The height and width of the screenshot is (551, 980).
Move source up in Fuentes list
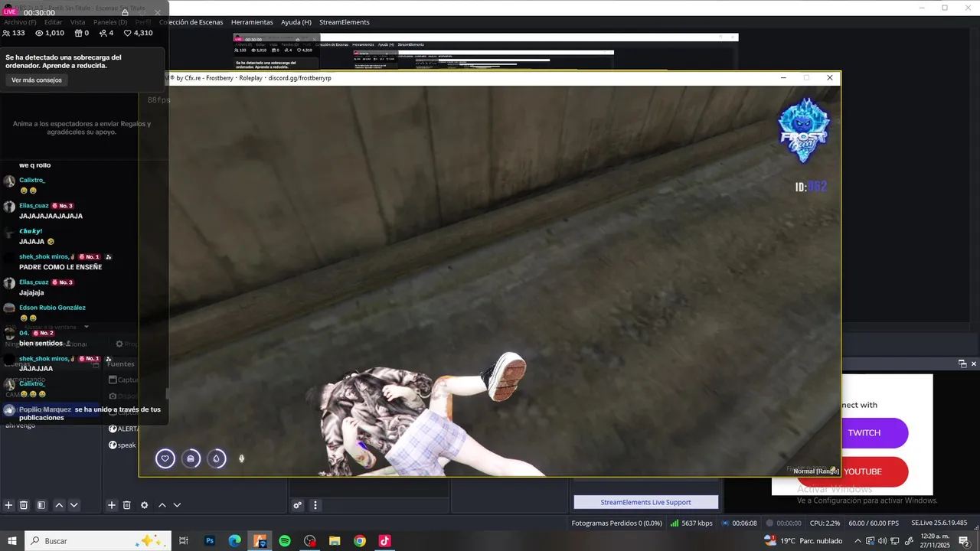click(162, 505)
